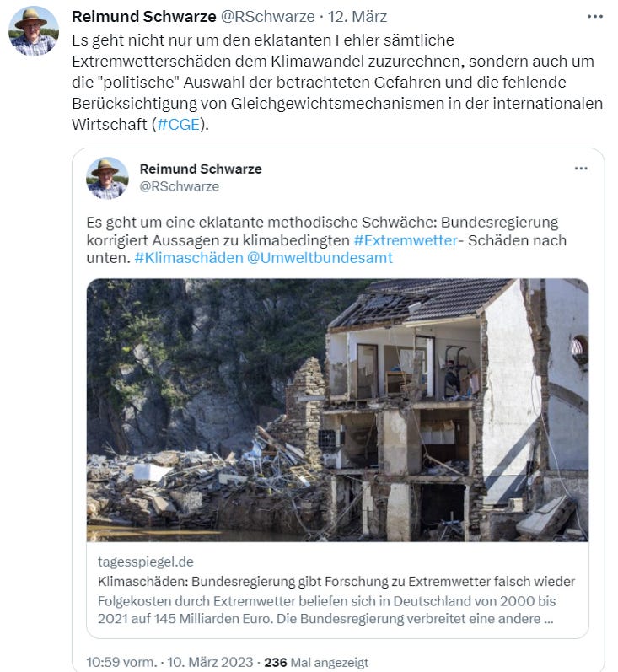Viewport: 618px width, 672px height.
Task: Click the tagesspiegel.de domain label
Action: click(146, 562)
